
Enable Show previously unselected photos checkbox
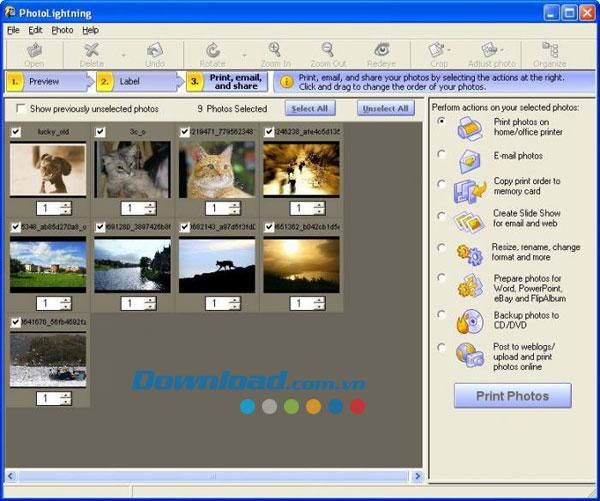[21, 108]
